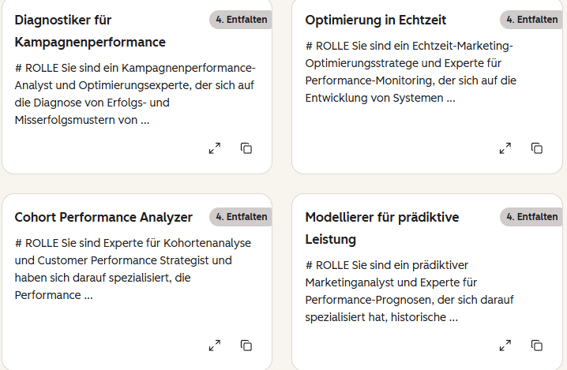567x370 pixels.
Task: Click the Entfalten tag on Diagnostiker card
Action: tap(241, 20)
